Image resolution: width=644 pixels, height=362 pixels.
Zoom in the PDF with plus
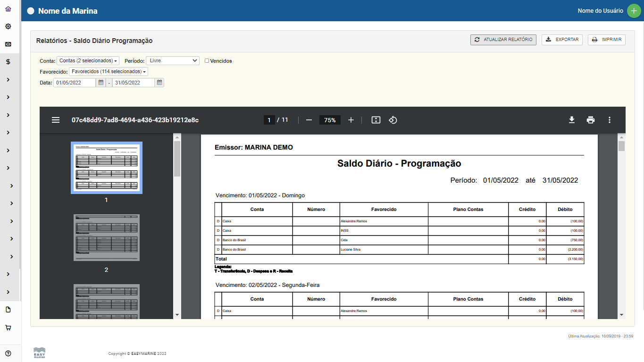(351, 120)
